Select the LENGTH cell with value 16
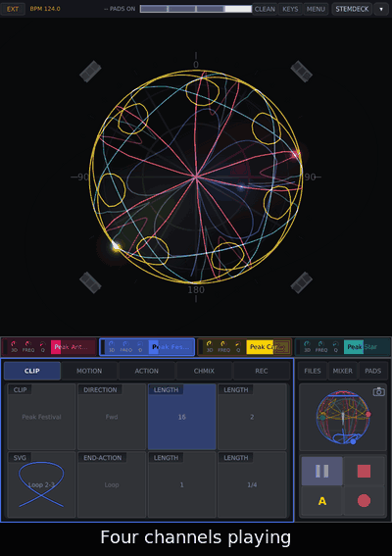Image resolution: width=392 pixels, height=556 pixels. pos(182,417)
